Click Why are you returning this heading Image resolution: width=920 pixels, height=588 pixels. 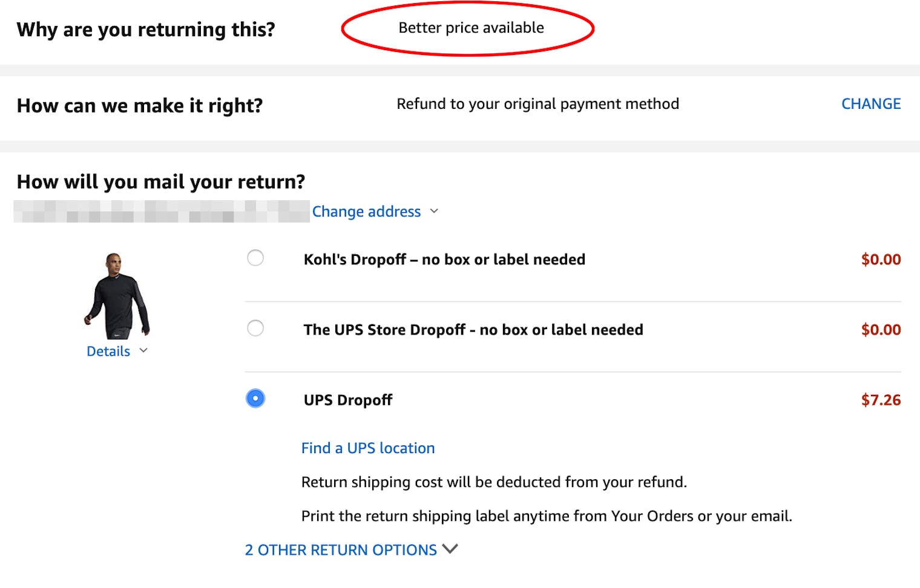pos(146,29)
